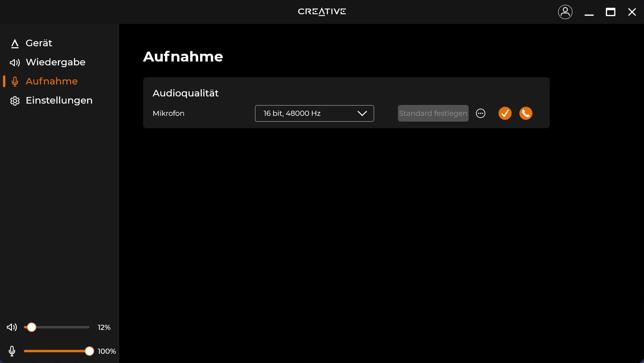
Task: Click the Einstellungen gear icon
Action: point(15,101)
